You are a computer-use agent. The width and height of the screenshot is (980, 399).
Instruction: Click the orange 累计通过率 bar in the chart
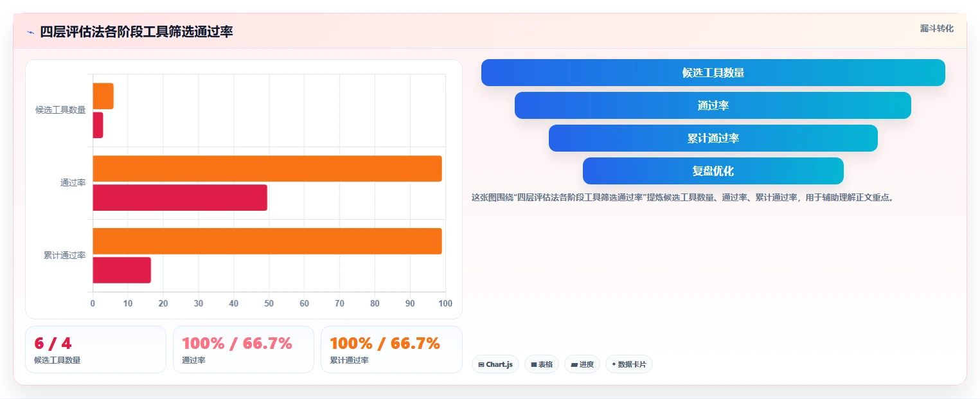coord(267,241)
